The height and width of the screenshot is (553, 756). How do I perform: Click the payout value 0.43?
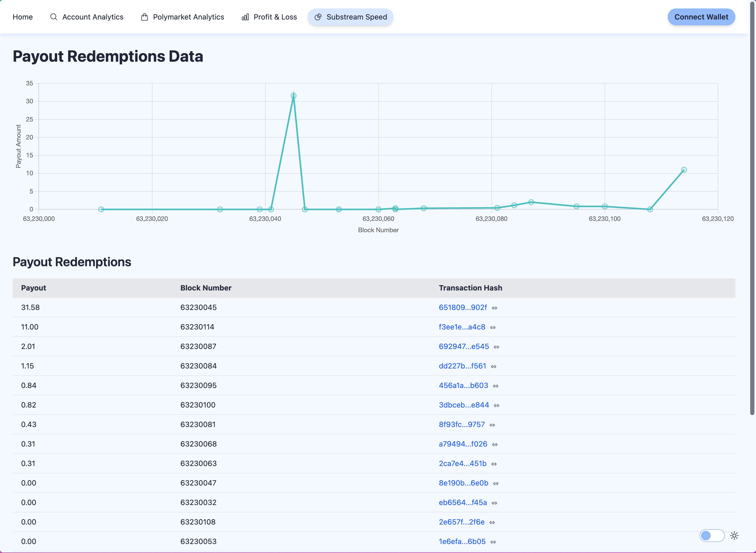pyautogui.click(x=28, y=424)
